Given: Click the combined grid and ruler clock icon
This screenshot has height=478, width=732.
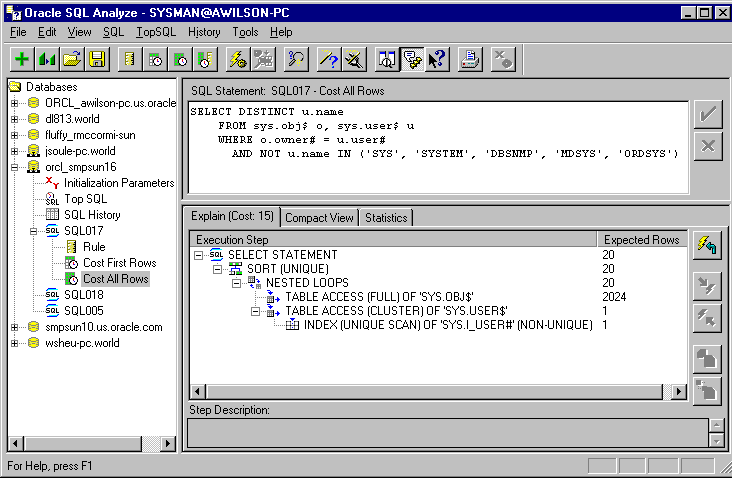Looking at the screenshot, I should [205, 59].
